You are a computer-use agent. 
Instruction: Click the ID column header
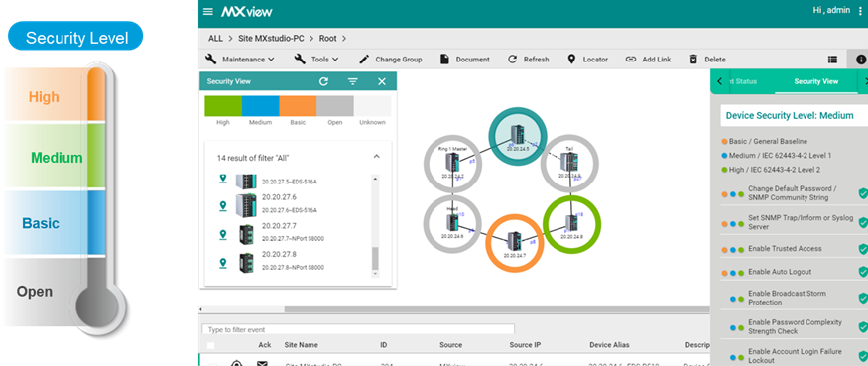(384, 345)
